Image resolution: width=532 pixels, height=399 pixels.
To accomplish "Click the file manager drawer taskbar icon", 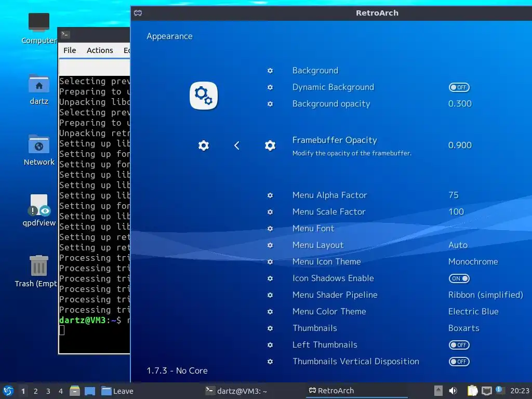I will click(75, 391).
